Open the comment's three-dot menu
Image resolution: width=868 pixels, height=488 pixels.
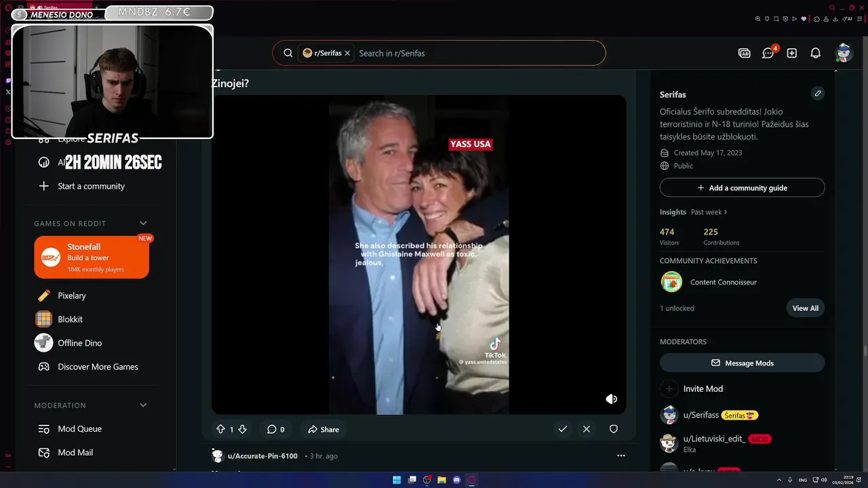pyautogui.click(x=620, y=456)
